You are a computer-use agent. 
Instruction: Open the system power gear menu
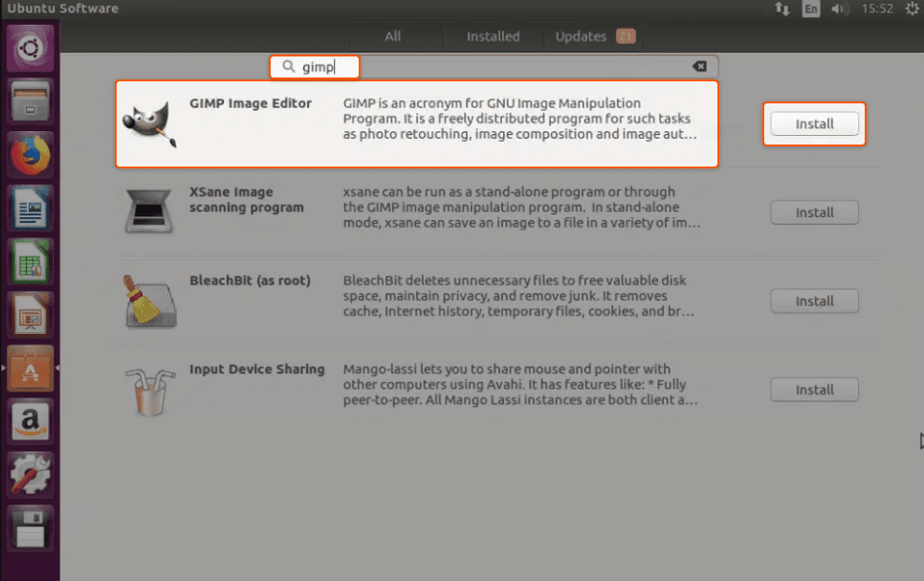[x=913, y=9]
